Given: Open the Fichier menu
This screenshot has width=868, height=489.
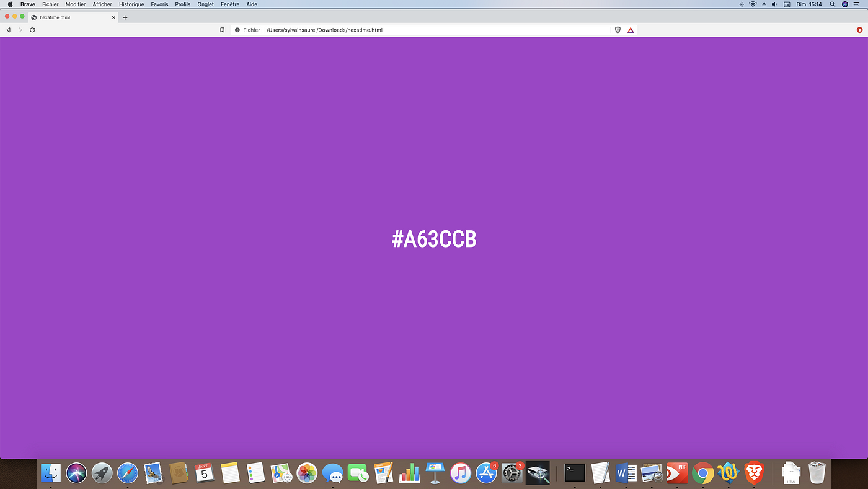Looking at the screenshot, I should (50, 4).
